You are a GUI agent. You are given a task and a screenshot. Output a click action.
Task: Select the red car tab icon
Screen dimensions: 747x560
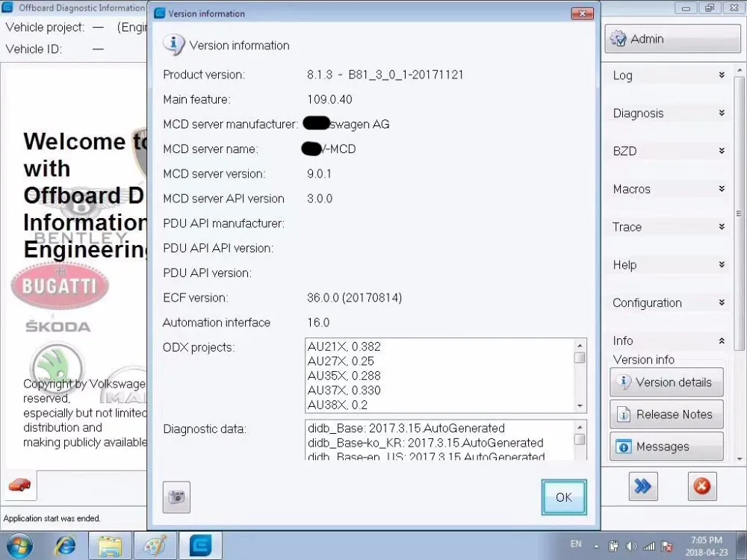tap(19, 485)
